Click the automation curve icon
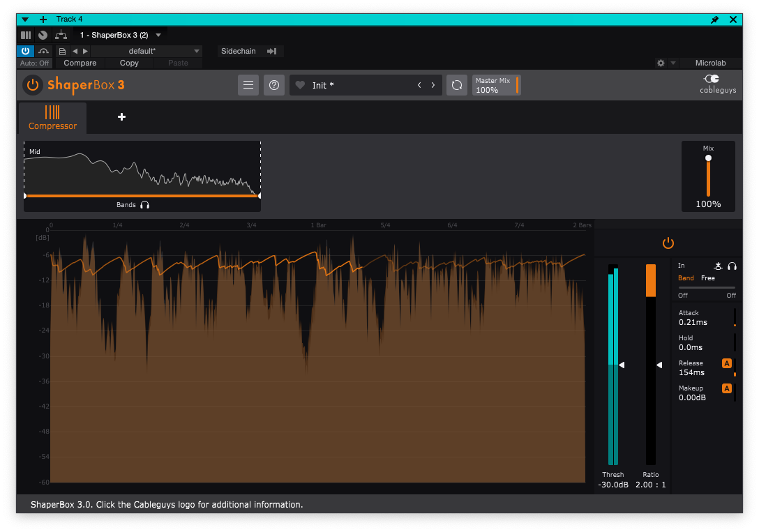759x532 pixels. [43, 51]
